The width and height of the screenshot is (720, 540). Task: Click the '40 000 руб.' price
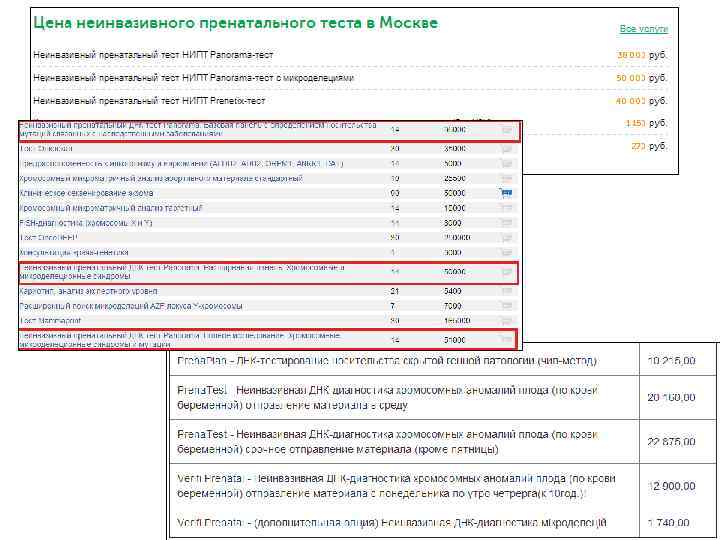641,101
